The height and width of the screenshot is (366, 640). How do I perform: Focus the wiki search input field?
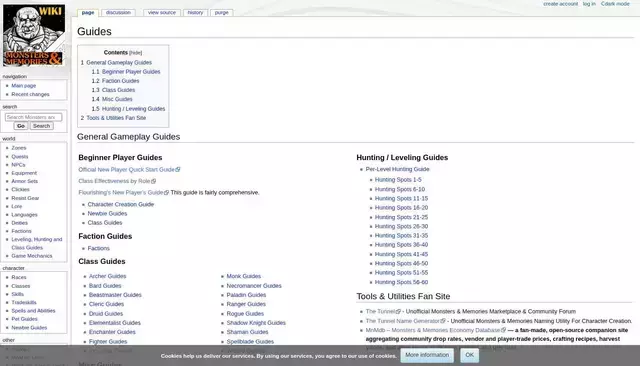33,117
